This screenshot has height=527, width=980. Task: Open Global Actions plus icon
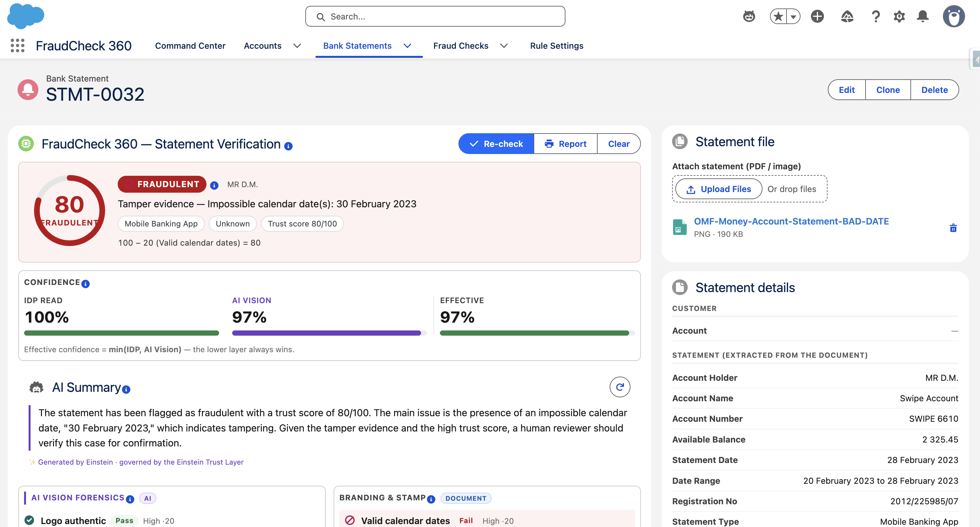(x=817, y=16)
